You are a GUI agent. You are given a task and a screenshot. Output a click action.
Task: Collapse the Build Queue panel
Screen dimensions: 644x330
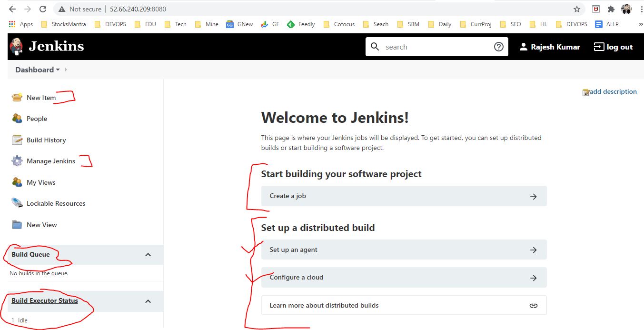(148, 255)
